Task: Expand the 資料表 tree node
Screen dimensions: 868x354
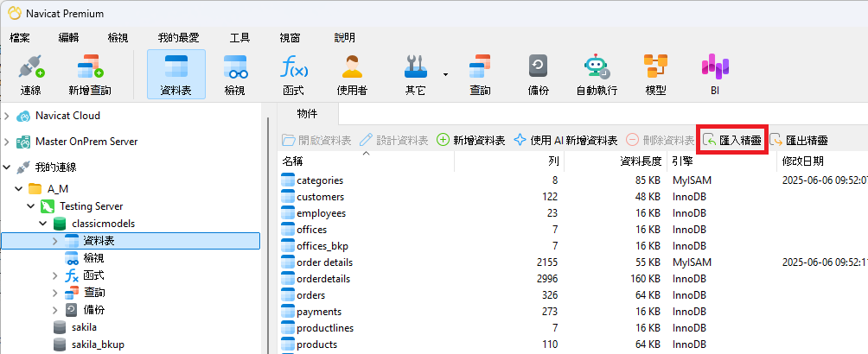Action: click(x=54, y=241)
